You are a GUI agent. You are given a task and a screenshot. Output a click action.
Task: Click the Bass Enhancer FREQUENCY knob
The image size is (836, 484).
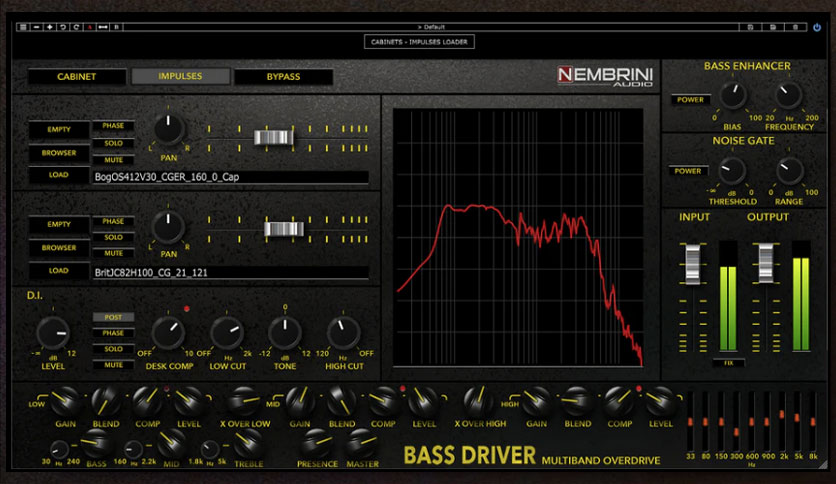coord(789,95)
